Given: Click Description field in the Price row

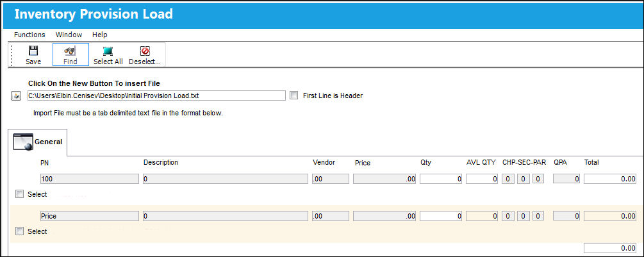Looking at the screenshot, I should click(x=225, y=216).
